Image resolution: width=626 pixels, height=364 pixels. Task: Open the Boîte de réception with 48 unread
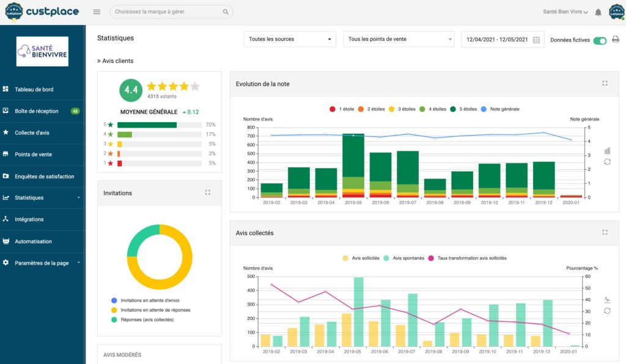click(x=40, y=111)
